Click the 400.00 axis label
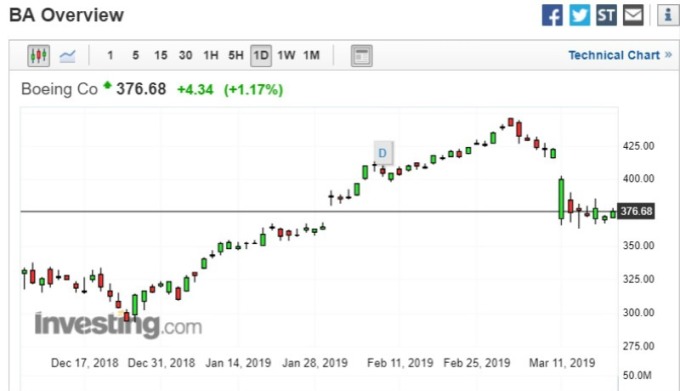This screenshot has height=391, width=680. 638,179
